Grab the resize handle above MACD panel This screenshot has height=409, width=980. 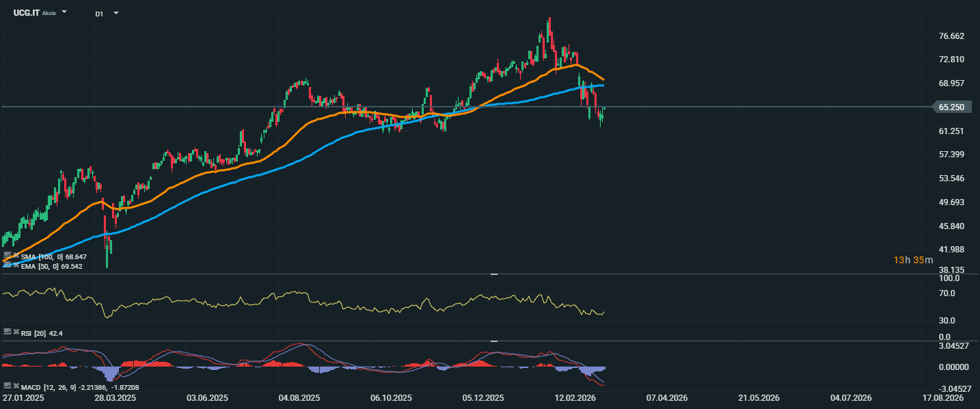494,341
